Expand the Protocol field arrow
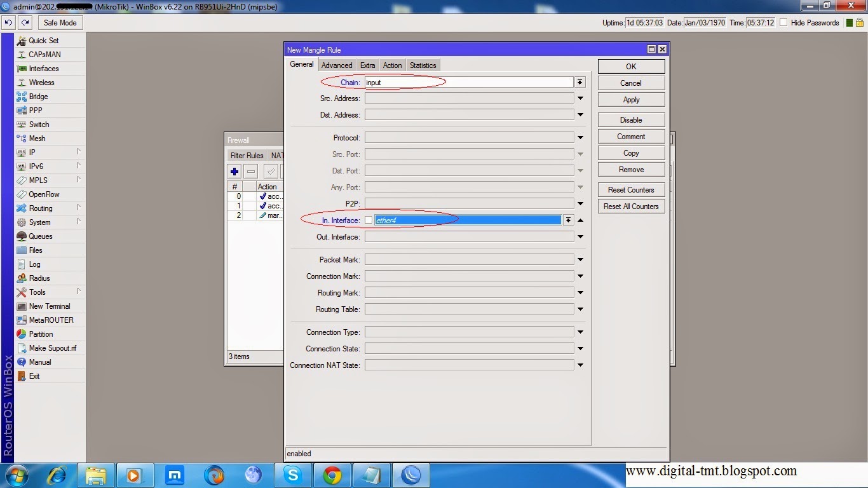868x488 pixels. pos(580,138)
